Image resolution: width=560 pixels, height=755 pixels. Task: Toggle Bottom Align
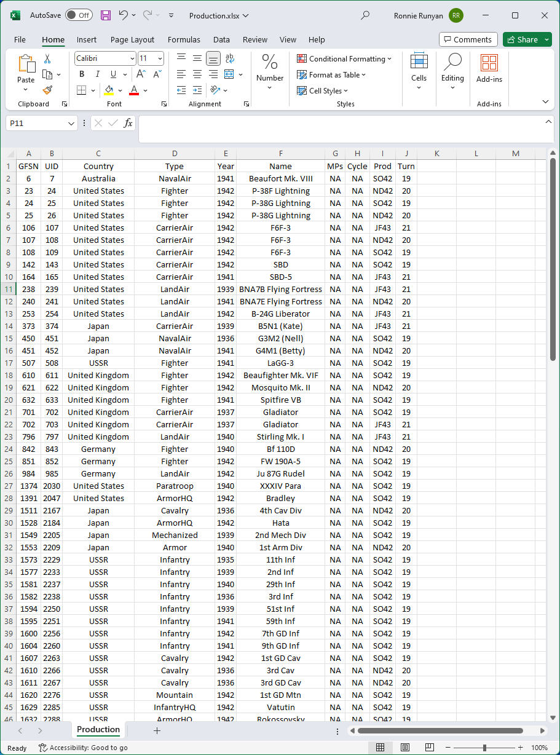[213, 58]
